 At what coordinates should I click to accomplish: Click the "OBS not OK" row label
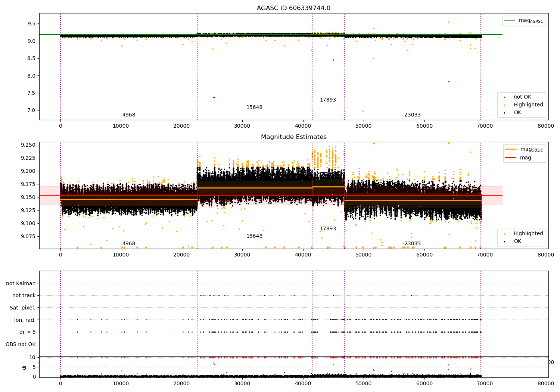point(21,344)
